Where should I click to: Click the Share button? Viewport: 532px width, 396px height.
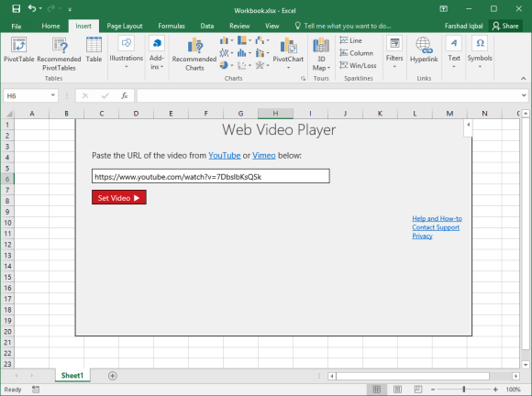[505, 26]
